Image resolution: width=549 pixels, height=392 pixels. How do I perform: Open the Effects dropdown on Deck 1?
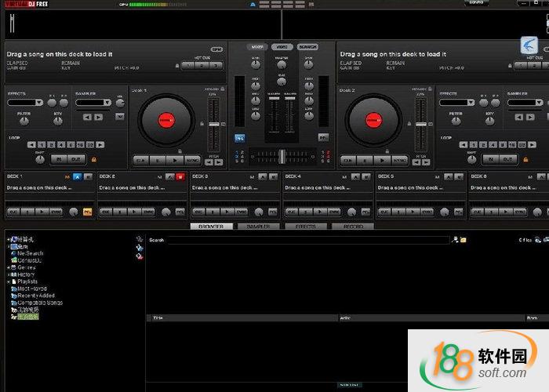[x=25, y=103]
